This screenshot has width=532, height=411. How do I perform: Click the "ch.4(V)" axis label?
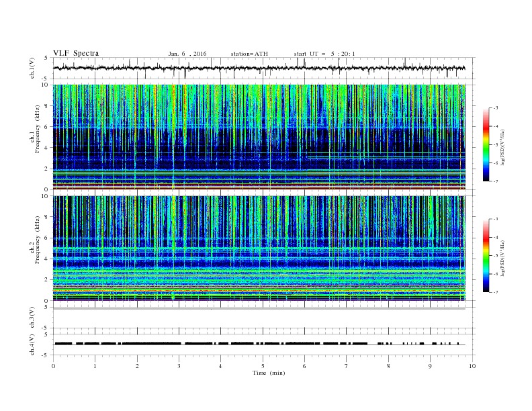32,345
